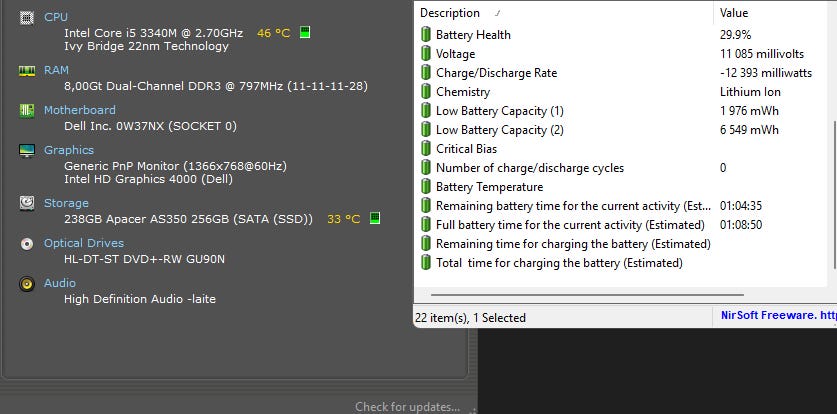Select the Voltage row text
This screenshot has height=414, width=837.
coord(455,54)
